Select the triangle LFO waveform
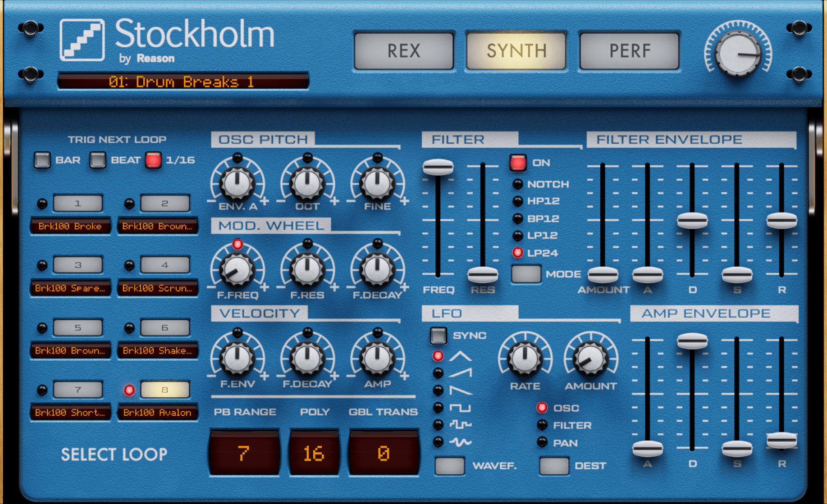 438,356
